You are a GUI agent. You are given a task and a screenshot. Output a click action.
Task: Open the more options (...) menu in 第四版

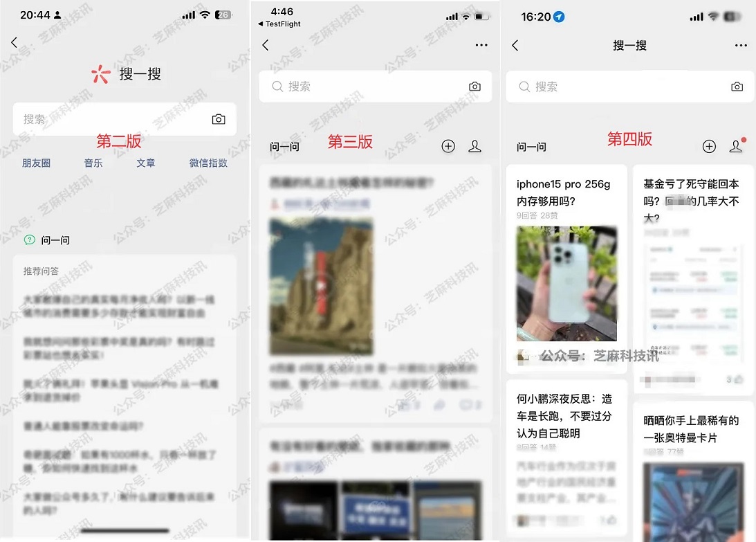coord(741,45)
